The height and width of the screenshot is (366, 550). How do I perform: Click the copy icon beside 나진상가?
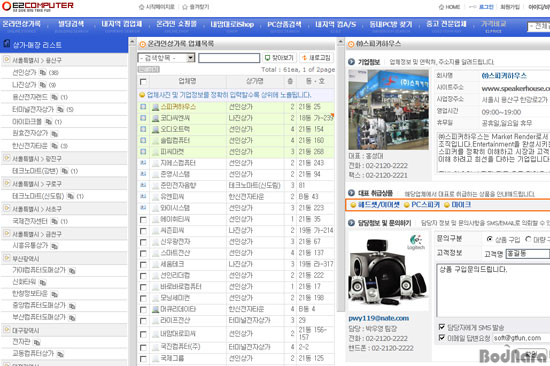[x=43, y=85]
